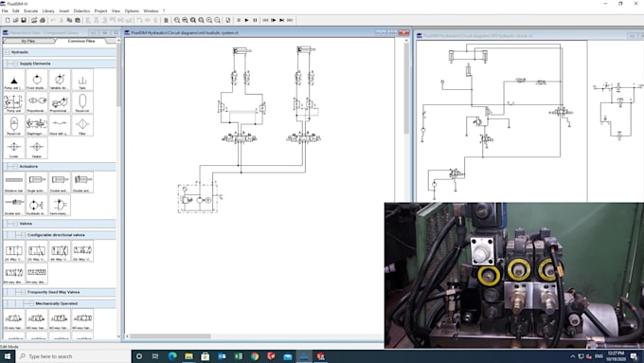
Task: Select the Pump unit simplified component
Action: [x=14, y=80]
